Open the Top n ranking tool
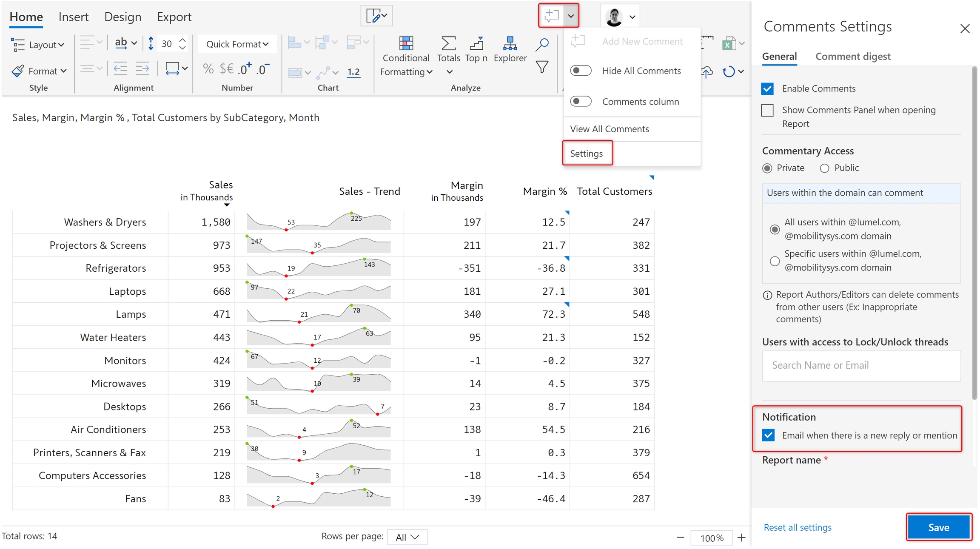980x549 pixels. tap(476, 44)
